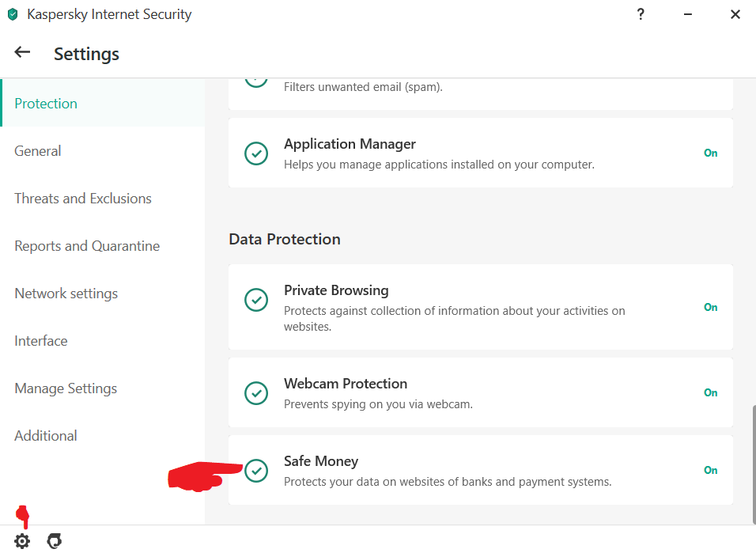
Task: Open Network settings in sidebar
Action: coord(66,294)
